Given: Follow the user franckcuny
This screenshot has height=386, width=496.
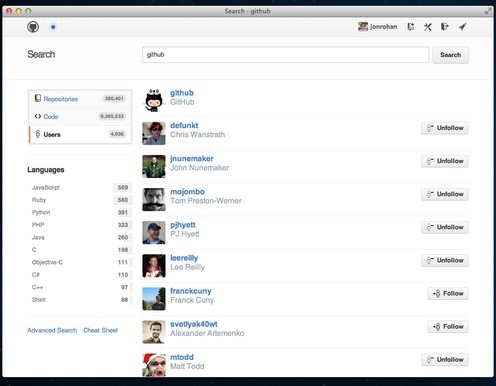Looking at the screenshot, I should [448, 293].
